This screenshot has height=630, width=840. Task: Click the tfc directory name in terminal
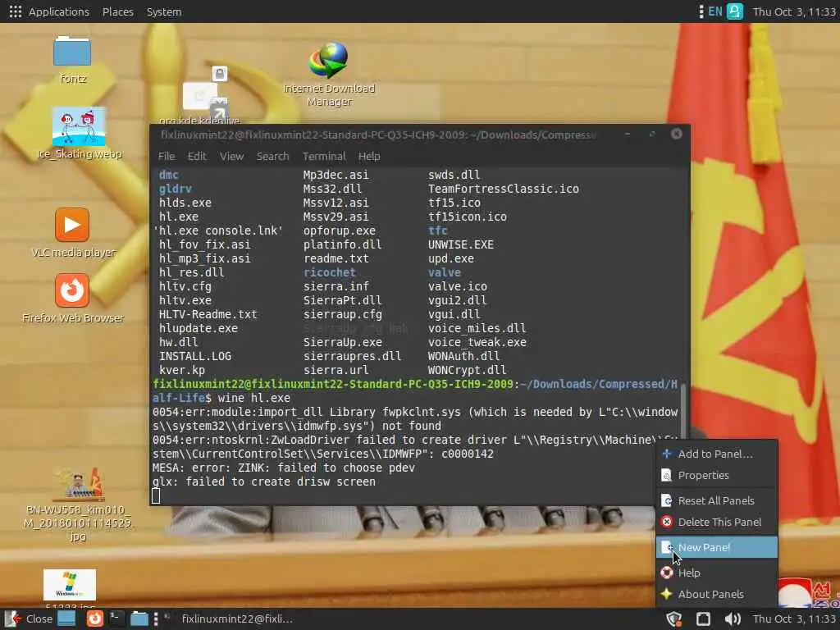[438, 231]
